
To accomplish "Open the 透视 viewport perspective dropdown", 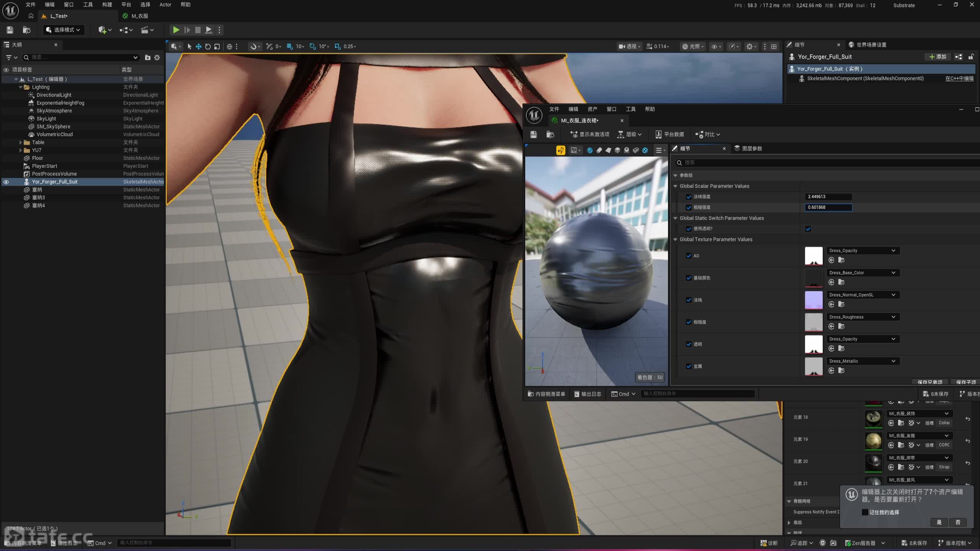I will pyautogui.click(x=629, y=46).
